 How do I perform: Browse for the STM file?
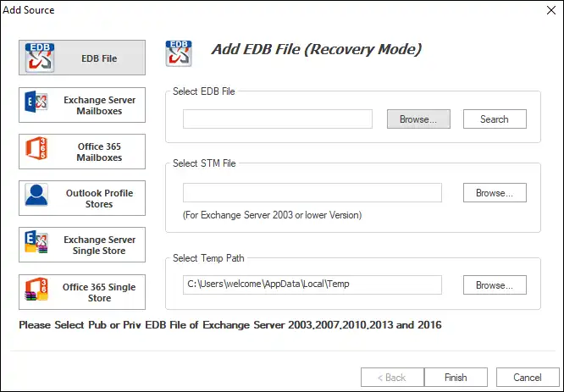point(495,193)
